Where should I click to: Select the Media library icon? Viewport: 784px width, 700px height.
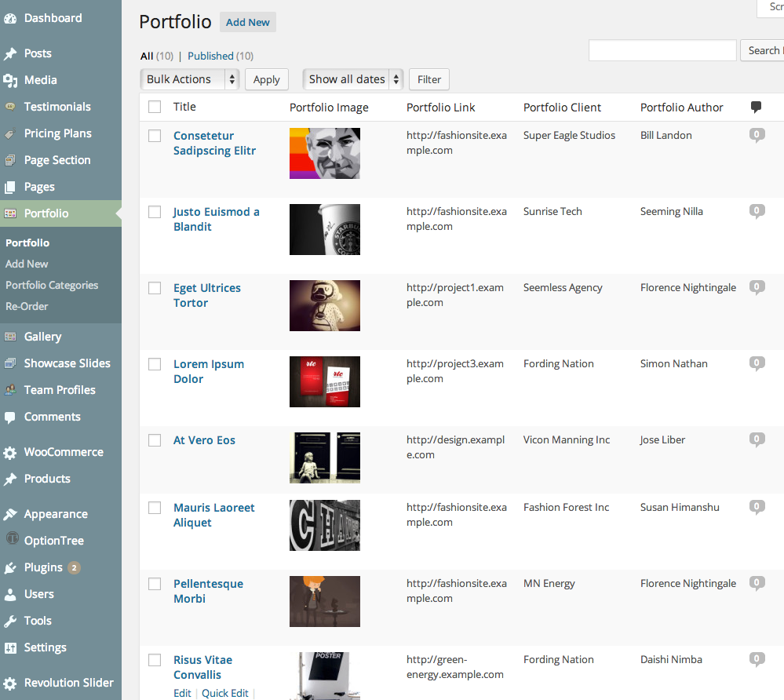tap(12, 79)
